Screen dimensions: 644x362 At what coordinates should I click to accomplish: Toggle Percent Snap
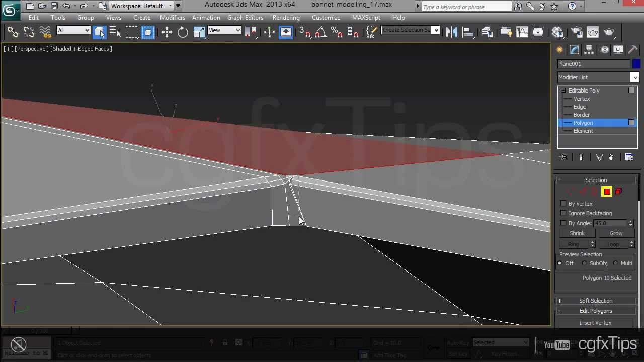pos(337,32)
